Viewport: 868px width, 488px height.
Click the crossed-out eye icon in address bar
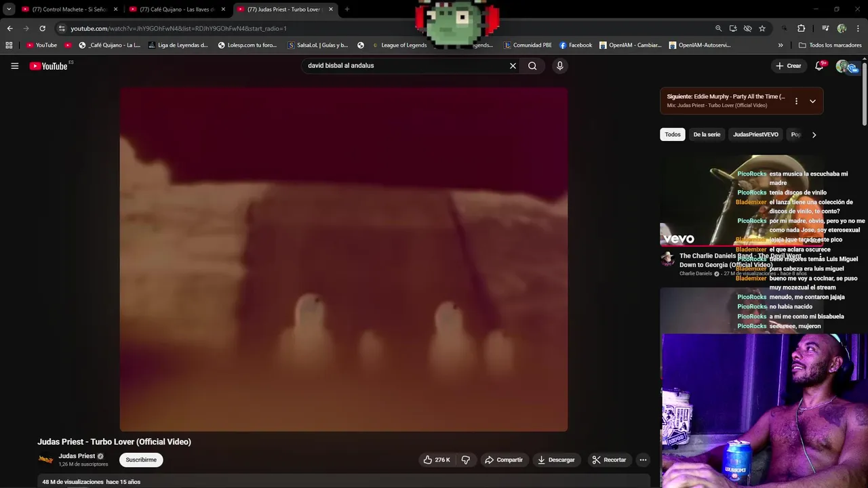[747, 28]
